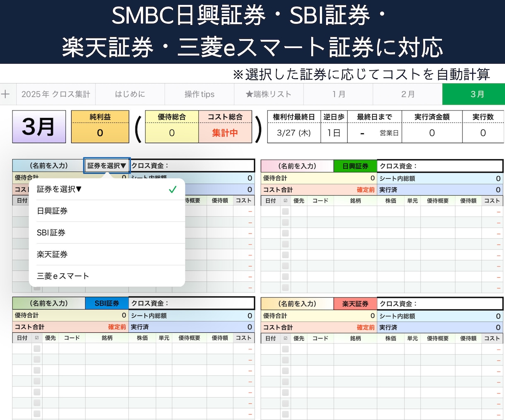Select the 優待総合 value cell

tap(172, 133)
